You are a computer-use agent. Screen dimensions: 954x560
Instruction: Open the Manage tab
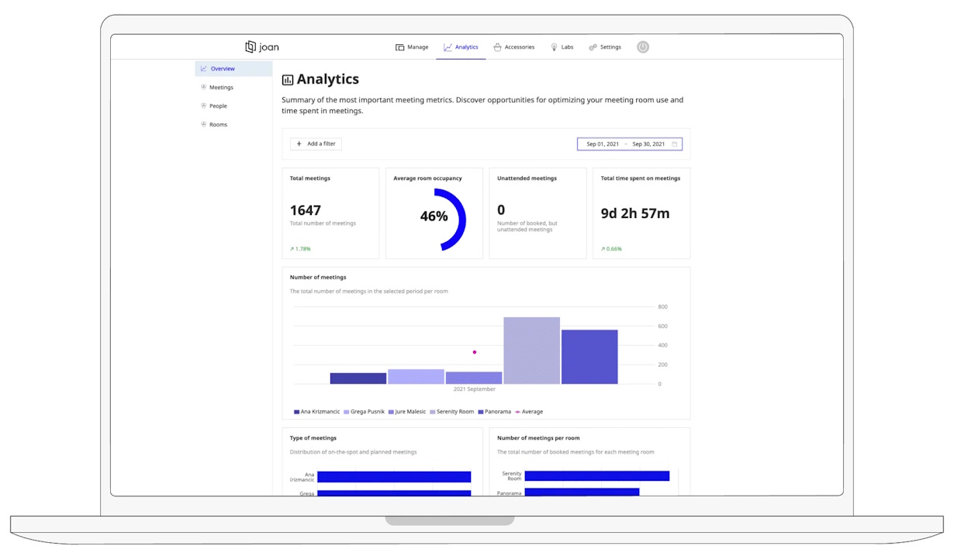(x=412, y=47)
